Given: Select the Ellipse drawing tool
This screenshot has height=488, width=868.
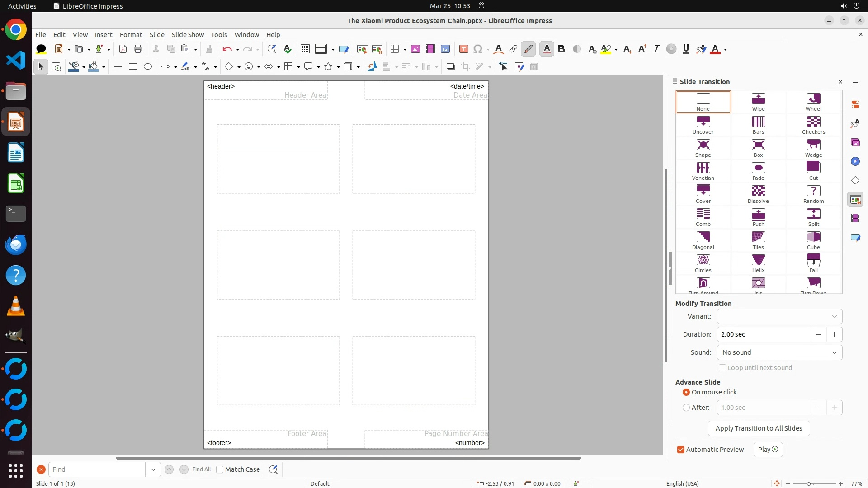Looking at the screenshot, I should pyautogui.click(x=148, y=67).
